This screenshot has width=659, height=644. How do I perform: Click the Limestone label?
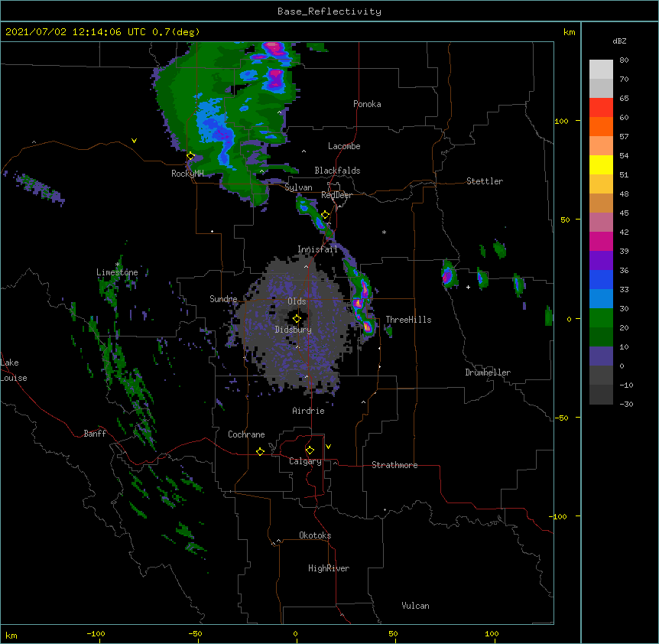pyautogui.click(x=117, y=272)
